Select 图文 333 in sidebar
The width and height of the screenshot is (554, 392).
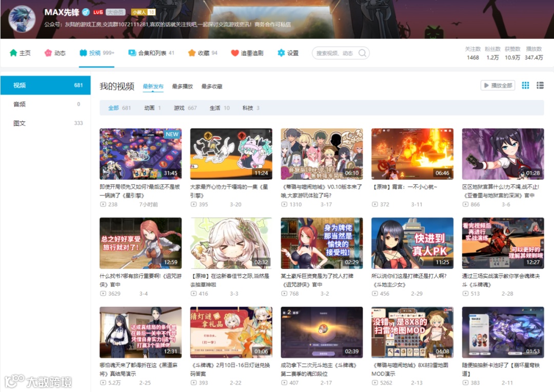[45, 123]
